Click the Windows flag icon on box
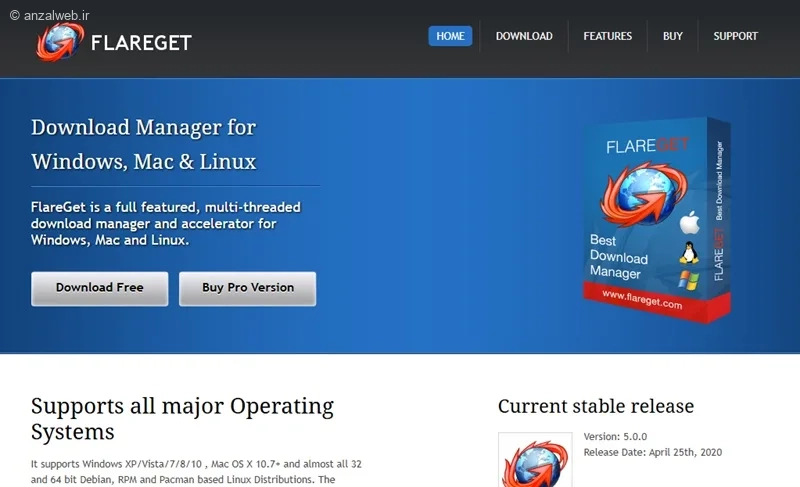This screenshot has height=487, width=800. (x=689, y=280)
